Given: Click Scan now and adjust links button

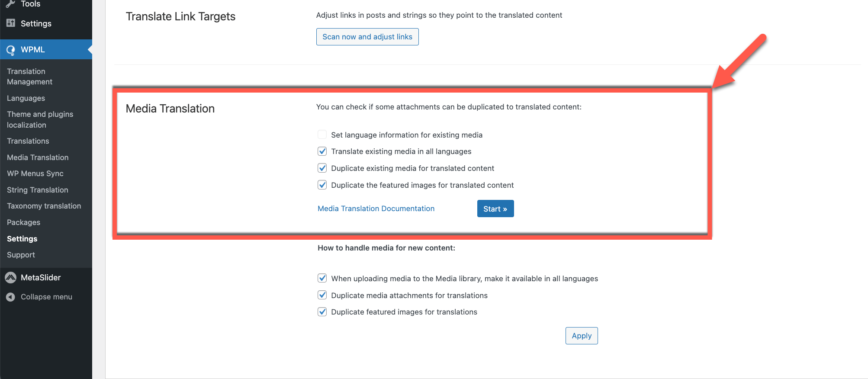Looking at the screenshot, I should pyautogui.click(x=367, y=37).
